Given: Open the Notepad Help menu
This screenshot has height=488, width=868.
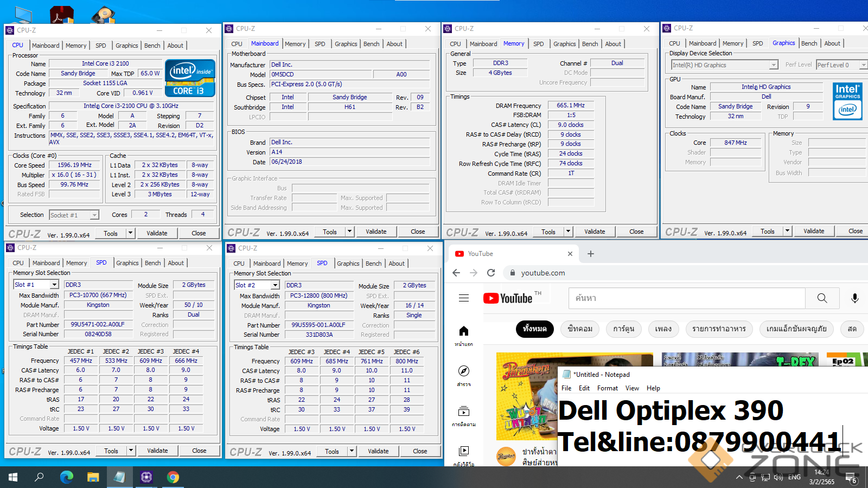Looking at the screenshot, I should (653, 388).
